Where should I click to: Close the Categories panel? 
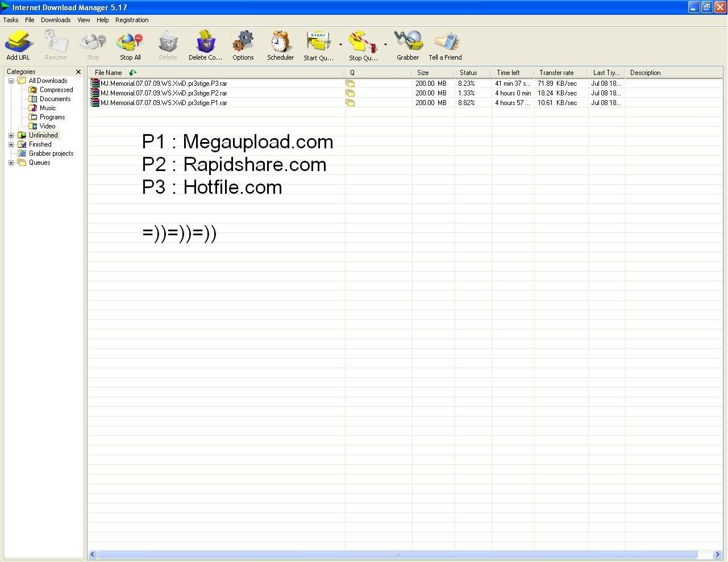(78, 72)
